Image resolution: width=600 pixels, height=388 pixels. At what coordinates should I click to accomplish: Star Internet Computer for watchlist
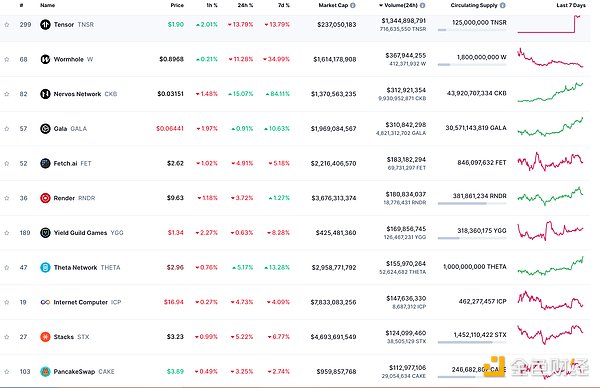[7, 302]
